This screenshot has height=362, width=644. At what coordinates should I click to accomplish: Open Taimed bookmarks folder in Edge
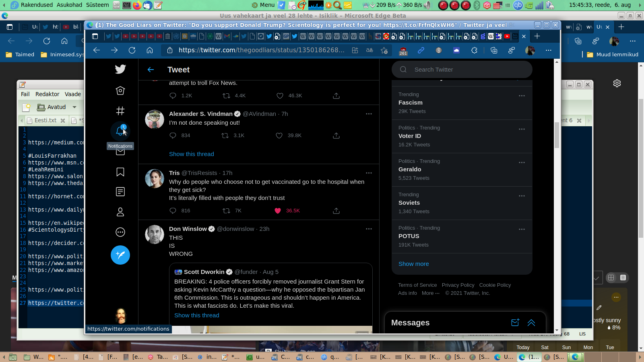tap(20, 54)
